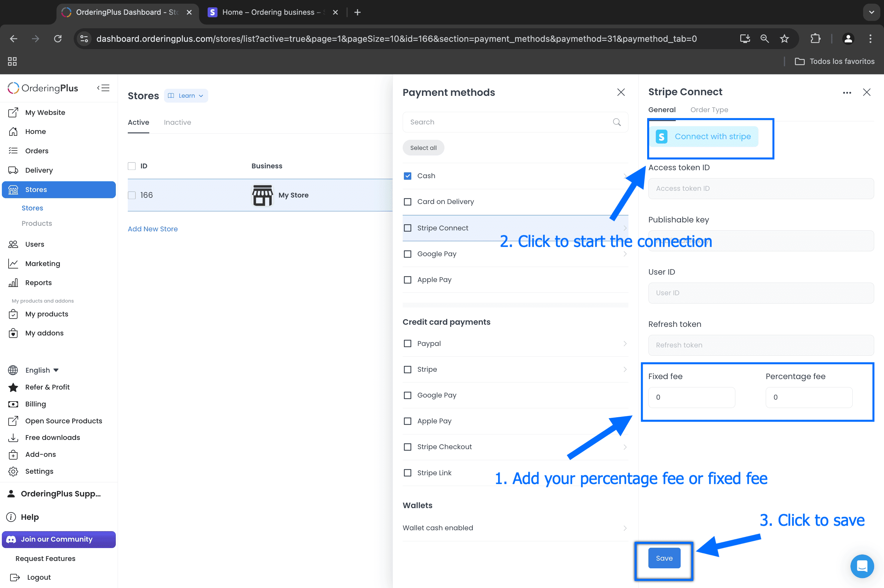Check Stripe Connect checkbox

click(x=408, y=228)
